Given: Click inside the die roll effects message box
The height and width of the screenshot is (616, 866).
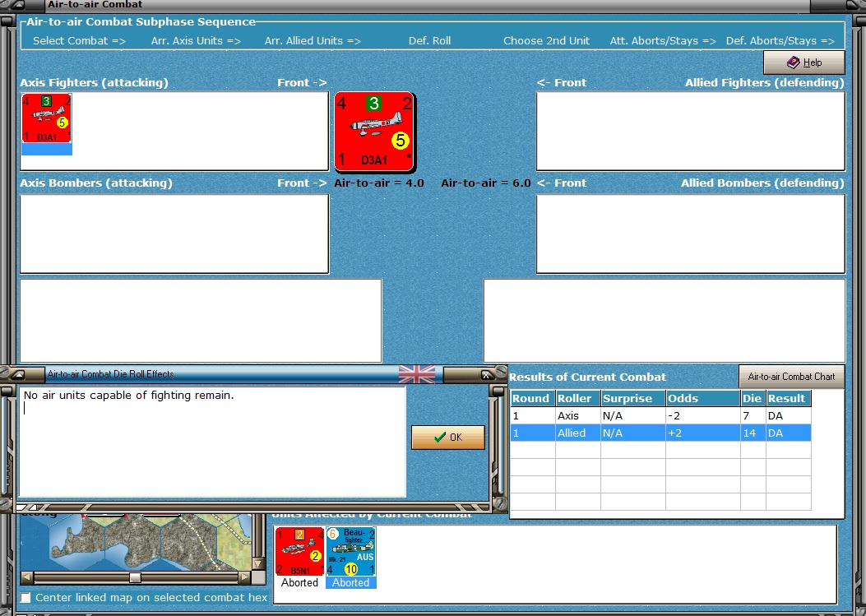Looking at the screenshot, I should pos(213,442).
